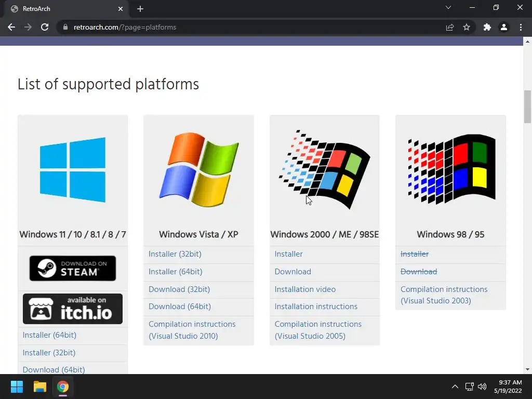Open the Installation instructions link
This screenshot has width=532, height=399.
click(316, 307)
